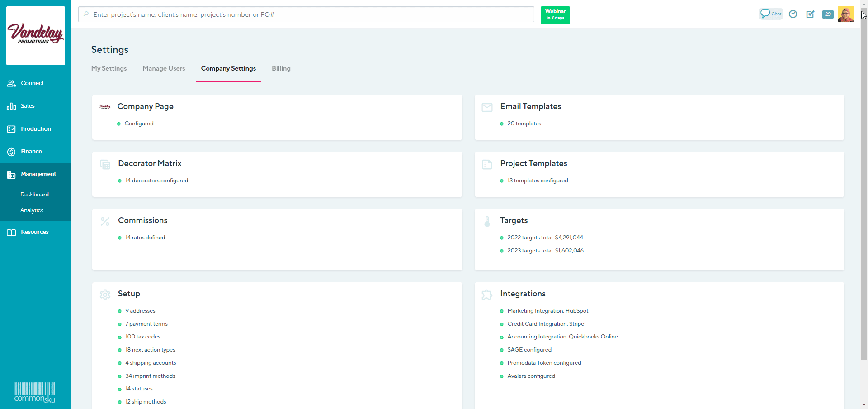Click the Setup gear icon

105,295
